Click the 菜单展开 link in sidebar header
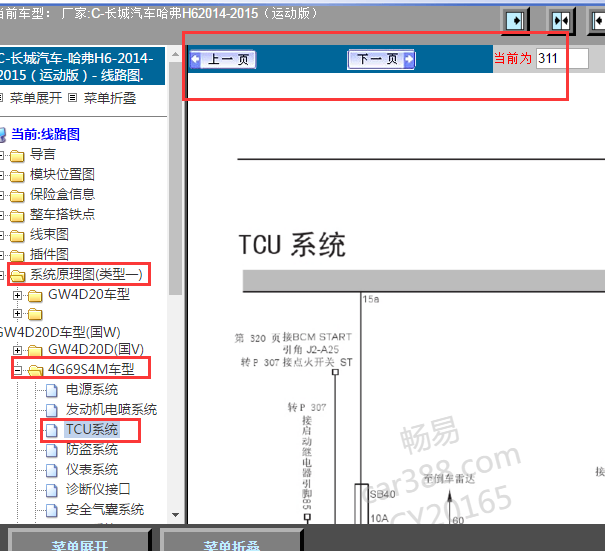The image size is (605, 551). 35,98
